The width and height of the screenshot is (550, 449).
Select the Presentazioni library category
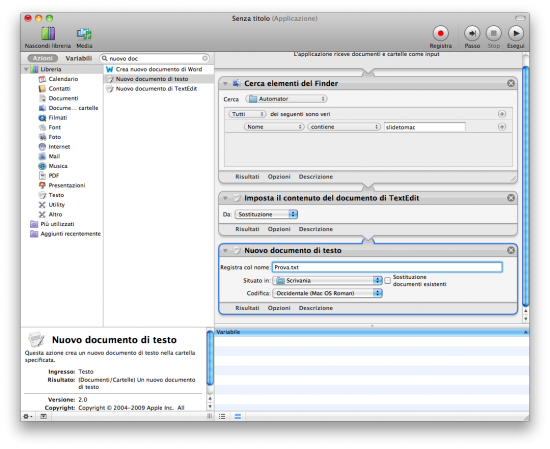pos(67,185)
